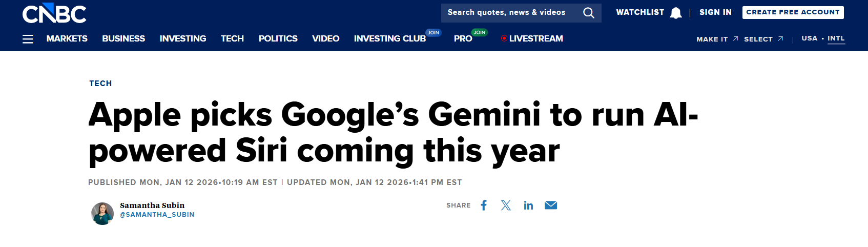Share article via email icon
This screenshot has width=868, height=247.
click(x=551, y=205)
